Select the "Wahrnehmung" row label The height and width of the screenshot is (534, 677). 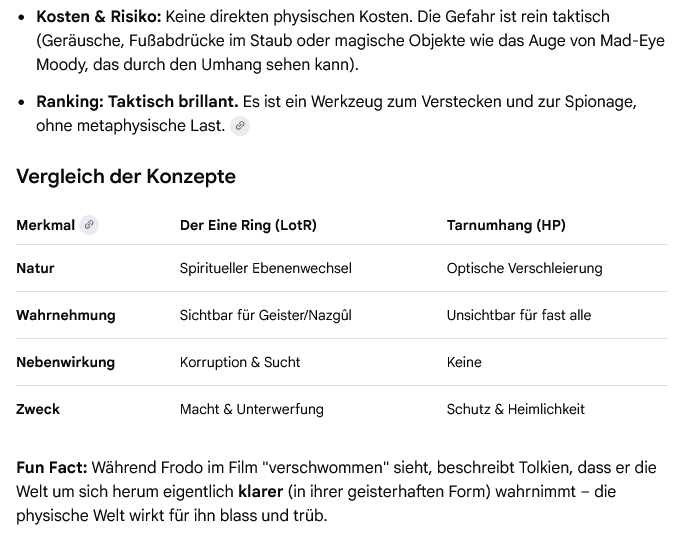tap(65, 315)
